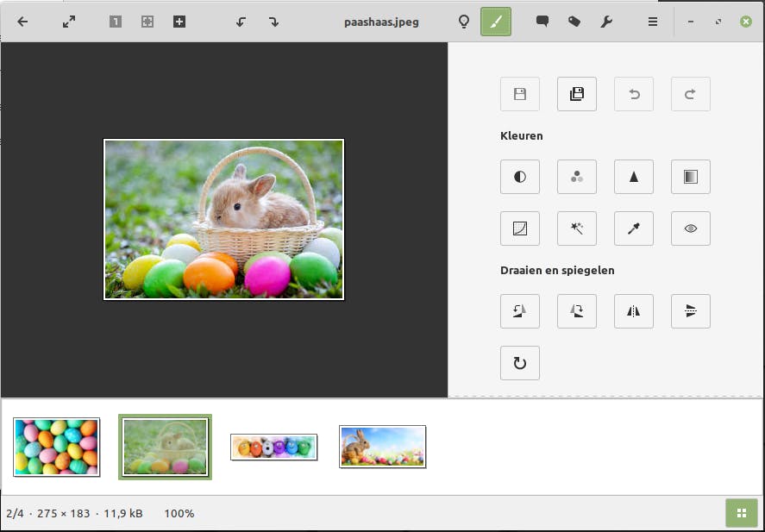Set zoom to actual size (1:1)

(x=116, y=22)
